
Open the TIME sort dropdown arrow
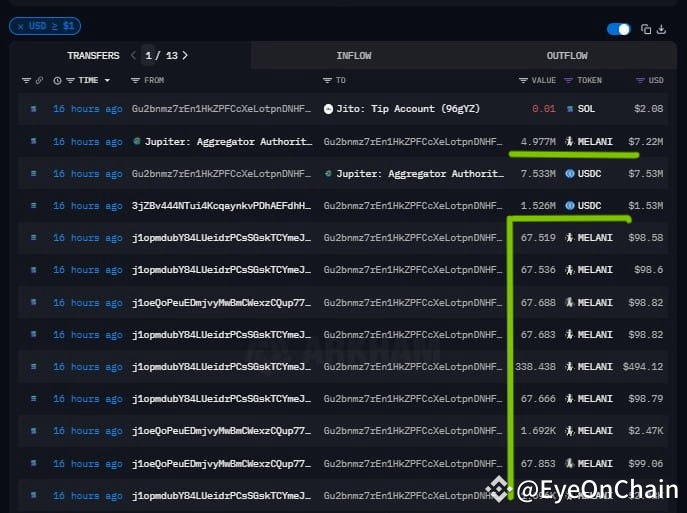[x=107, y=81]
